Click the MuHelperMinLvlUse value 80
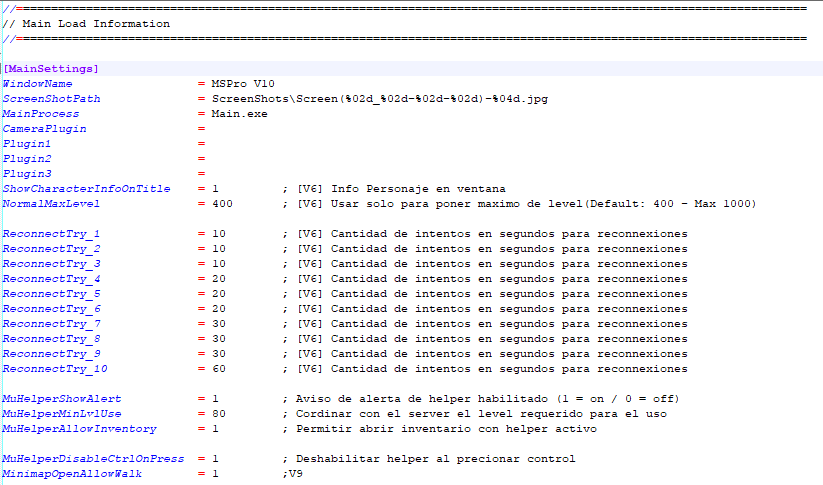Viewport: 823px width, 485px height. tap(218, 414)
